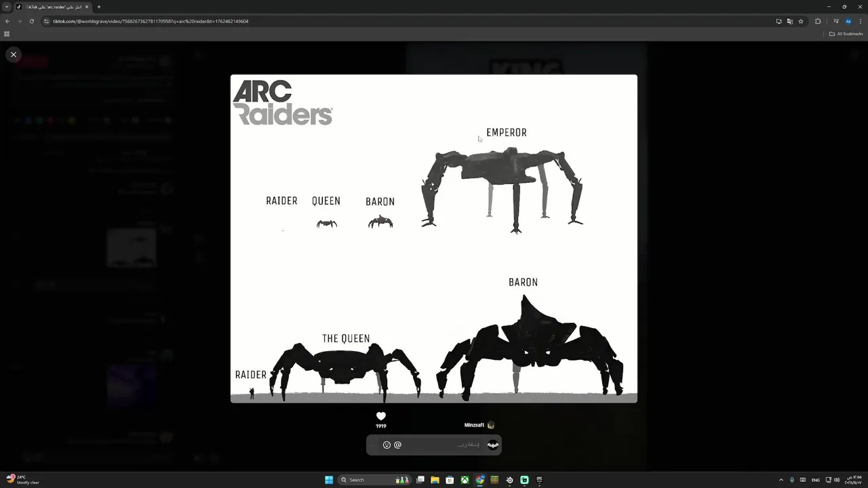Open the emoji picker in the reply box
The image size is (868, 488).
coord(387,445)
